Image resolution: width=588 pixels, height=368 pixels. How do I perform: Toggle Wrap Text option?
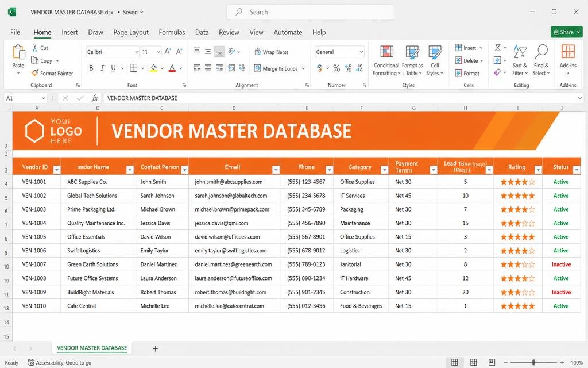click(272, 52)
